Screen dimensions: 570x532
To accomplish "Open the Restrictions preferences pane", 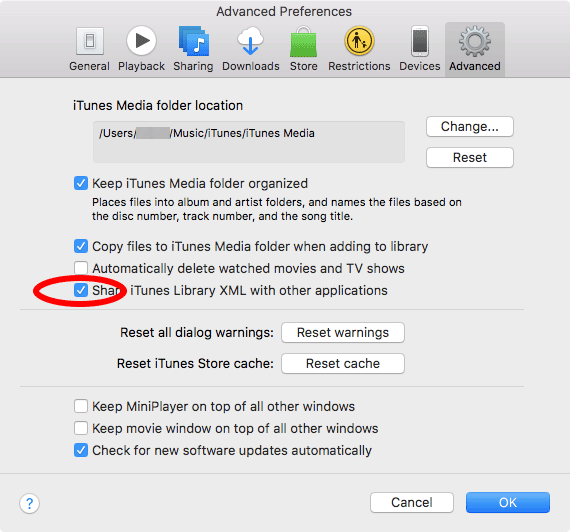I will 359,49.
